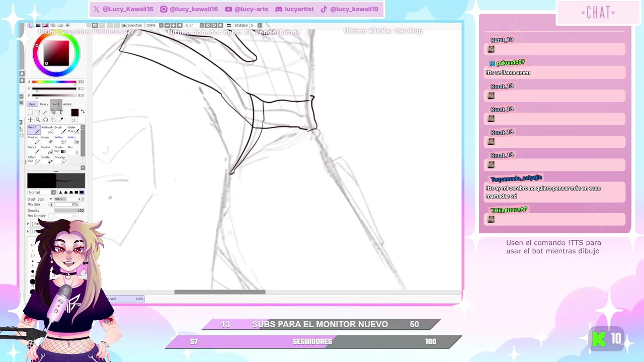644x362 pixels.
Task: Adjust the Brush Size slider
Action: 69,199
